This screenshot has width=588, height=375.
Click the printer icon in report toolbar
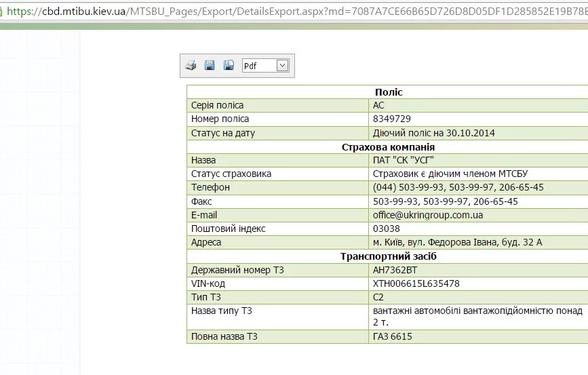pyautogui.click(x=191, y=66)
